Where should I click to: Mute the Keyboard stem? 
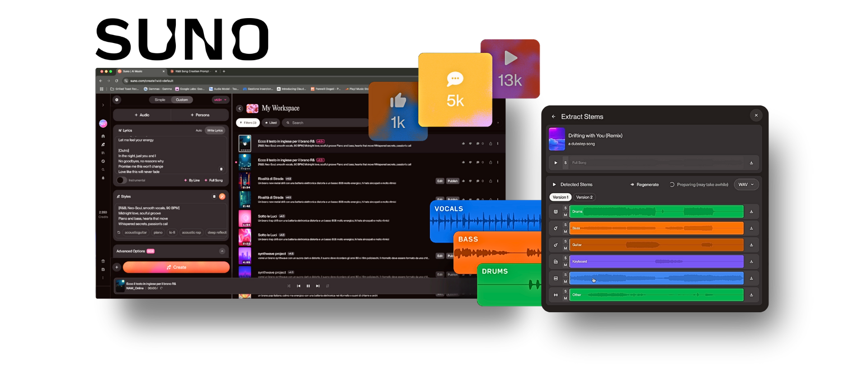click(566, 265)
